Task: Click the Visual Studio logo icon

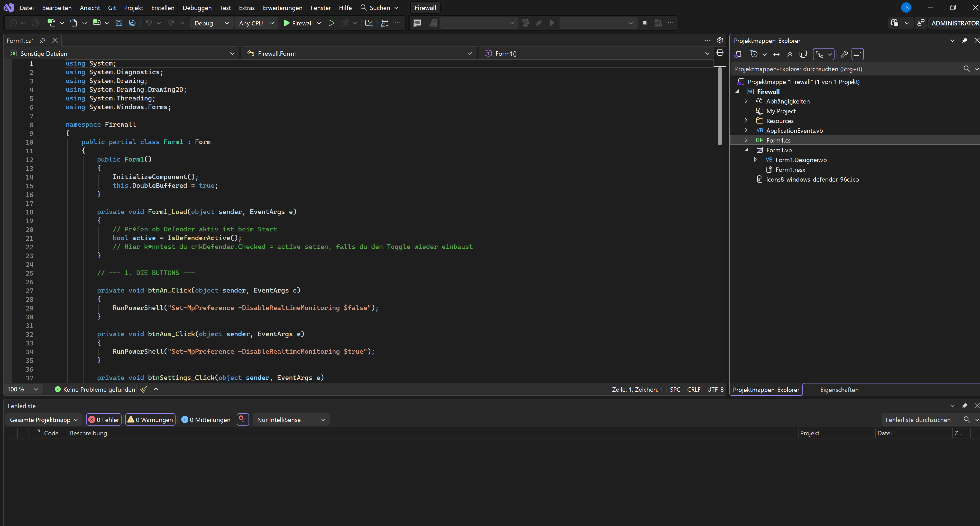Action: point(8,8)
